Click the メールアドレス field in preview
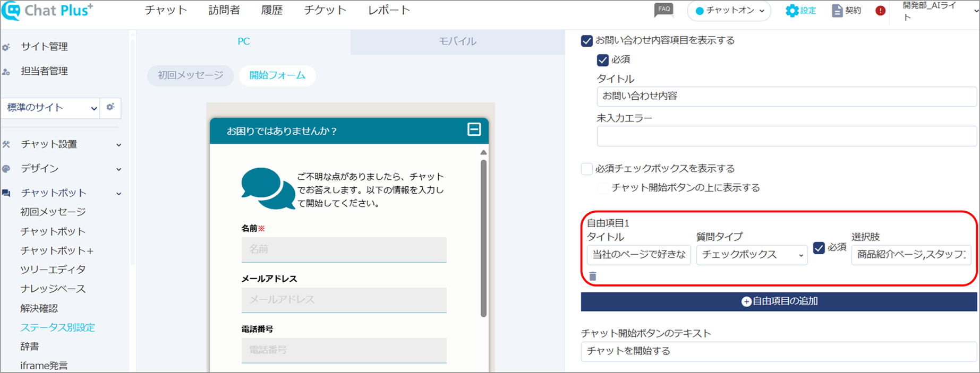The height and width of the screenshot is (373, 980). coord(344,300)
